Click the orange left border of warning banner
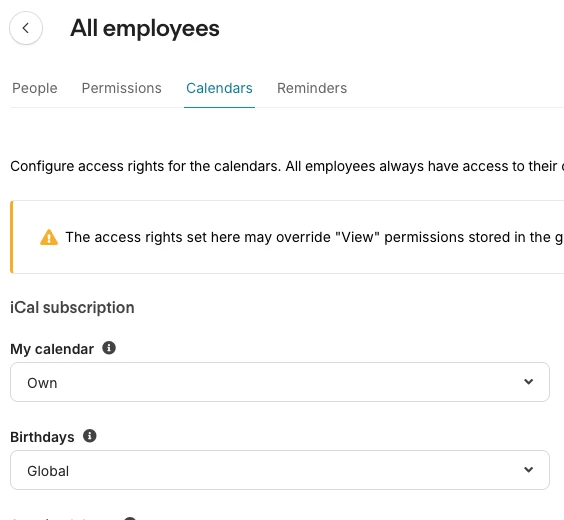The height and width of the screenshot is (520, 564). [x=12, y=237]
